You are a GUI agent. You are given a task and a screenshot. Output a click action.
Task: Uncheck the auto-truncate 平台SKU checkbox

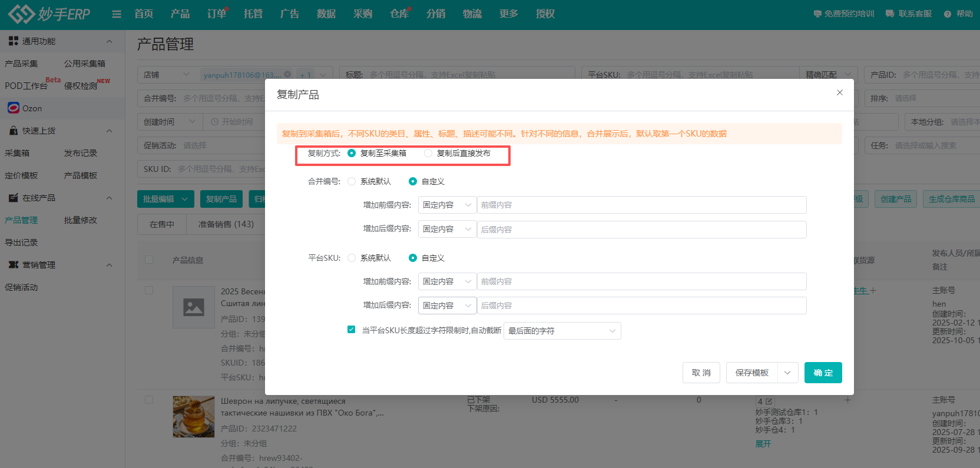coord(352,330)
